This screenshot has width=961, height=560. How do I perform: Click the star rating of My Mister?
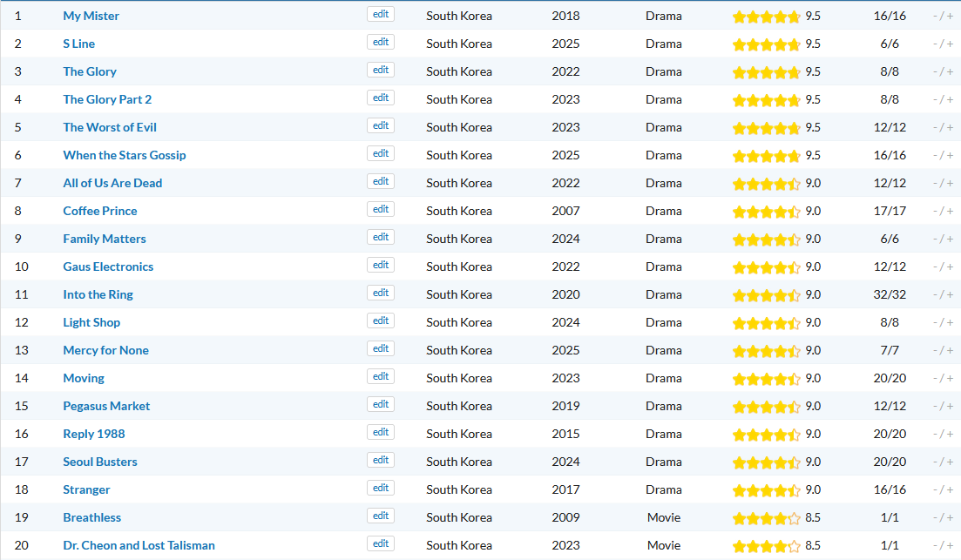pos(766,17)
